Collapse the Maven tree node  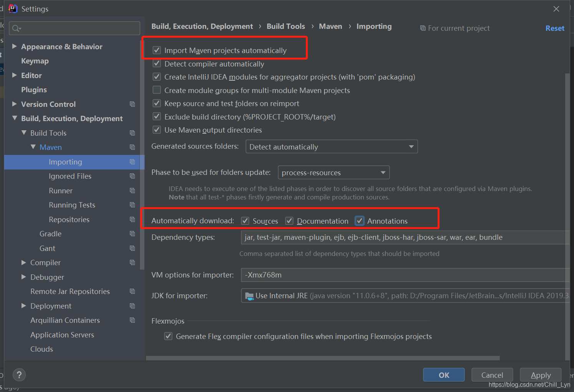pos(33,147)
